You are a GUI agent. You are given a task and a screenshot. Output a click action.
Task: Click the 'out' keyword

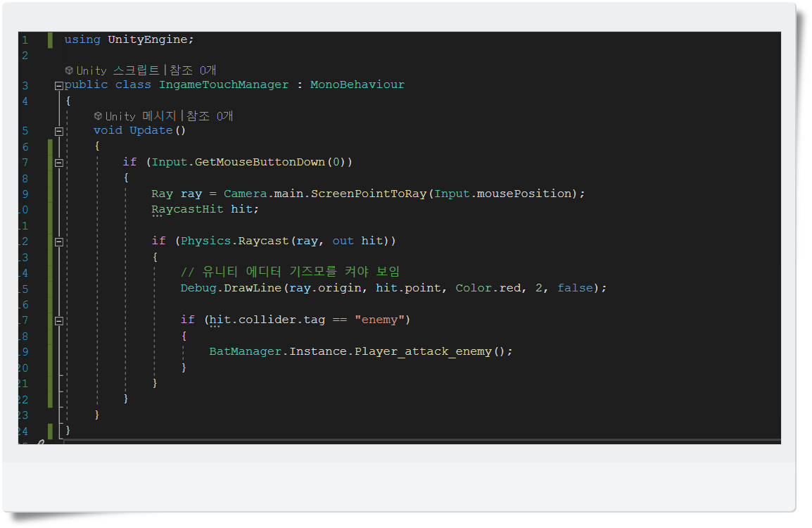click(x=343, y=241)
